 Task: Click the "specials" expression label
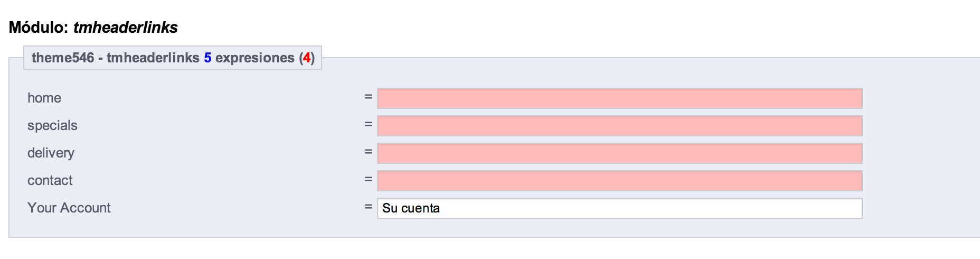[52, 126]
